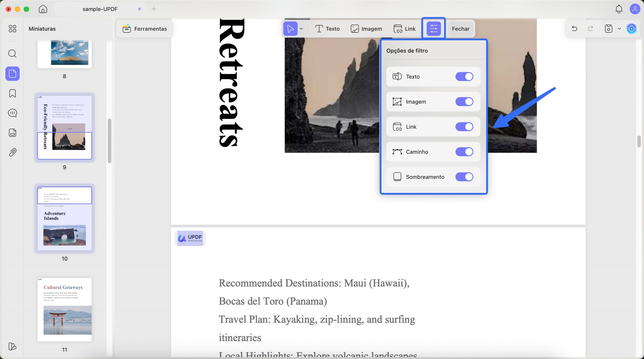Click the Undo icon in the top toolbar
Viewport: 644px width, 359px height.
point(574,28)
